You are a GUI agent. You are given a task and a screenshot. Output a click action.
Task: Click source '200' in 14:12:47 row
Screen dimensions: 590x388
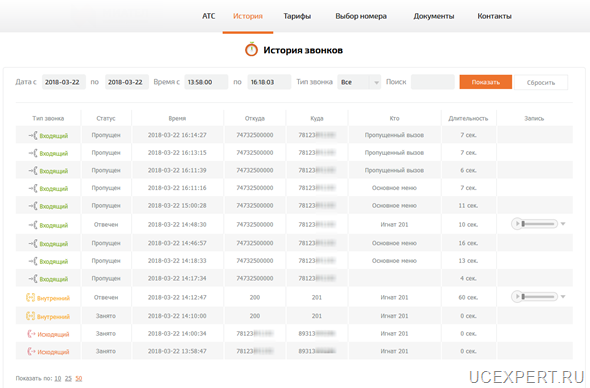pyautogui.click(x=255, y=297)
